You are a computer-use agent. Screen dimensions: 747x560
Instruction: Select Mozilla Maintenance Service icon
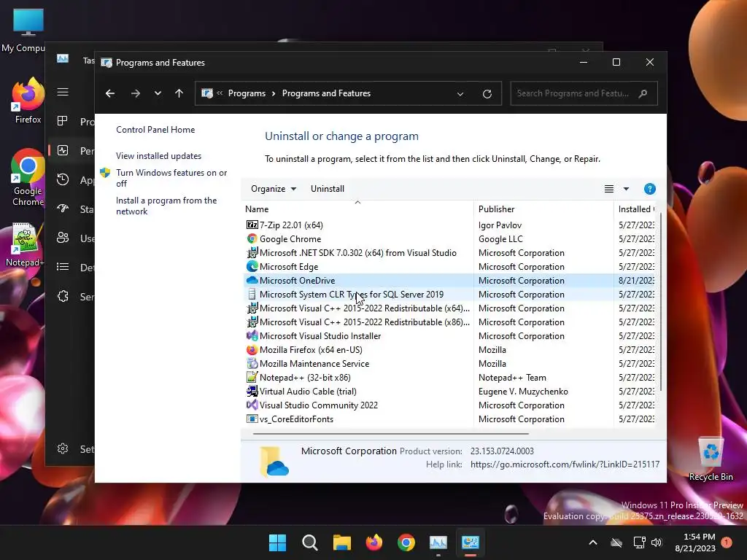[252, 363]
